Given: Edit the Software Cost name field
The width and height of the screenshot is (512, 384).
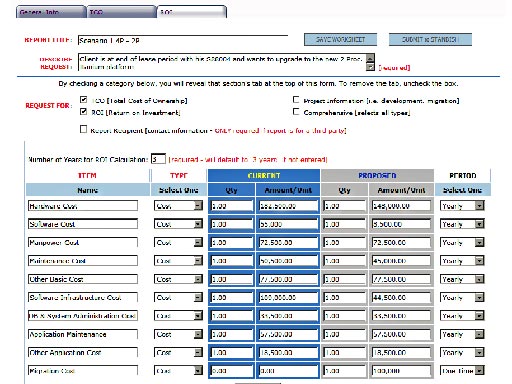Looking at the screenshot, I should click(x=83, y=224).
